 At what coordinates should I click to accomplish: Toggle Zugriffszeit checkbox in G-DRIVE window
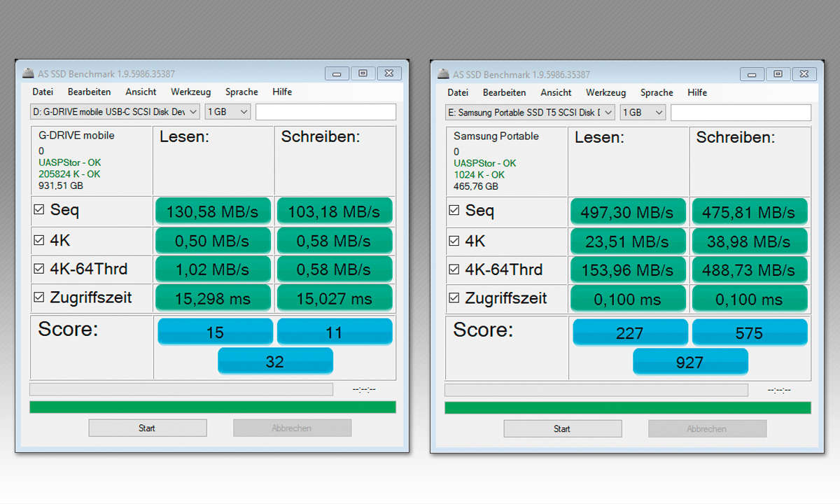[40, 297]
